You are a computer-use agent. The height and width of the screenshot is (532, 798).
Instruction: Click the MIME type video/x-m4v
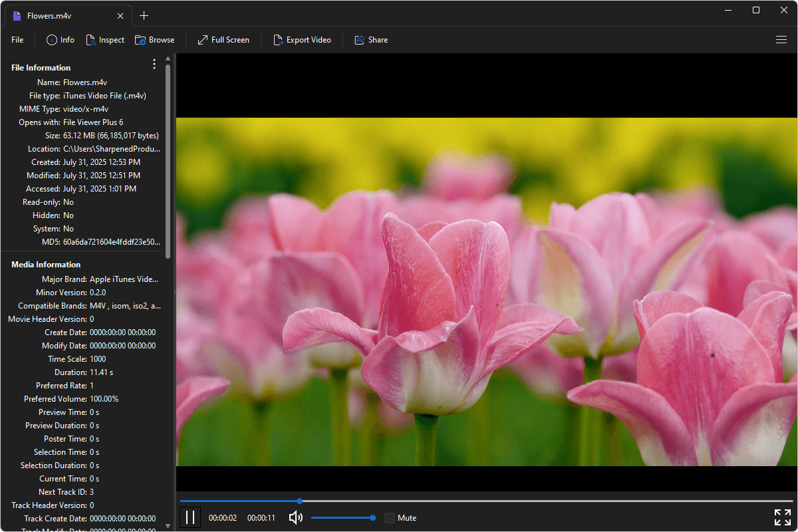pos(86,109)
